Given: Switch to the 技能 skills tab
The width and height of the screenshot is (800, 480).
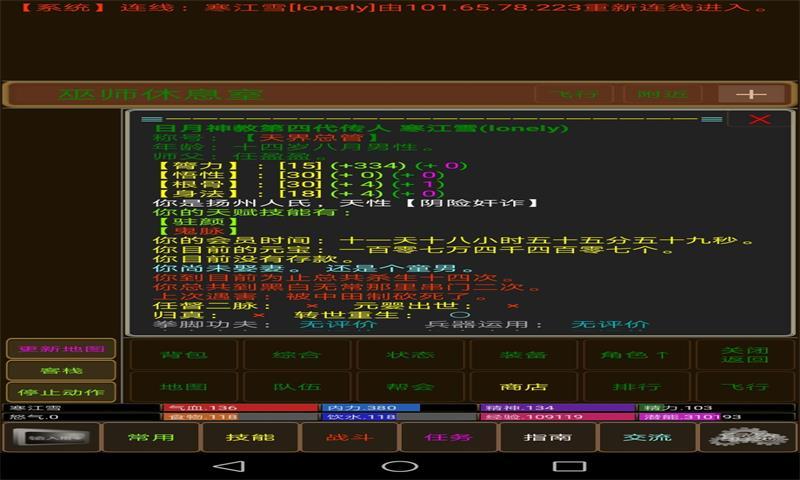Looking at the screenshot, I should click(250, 437).
